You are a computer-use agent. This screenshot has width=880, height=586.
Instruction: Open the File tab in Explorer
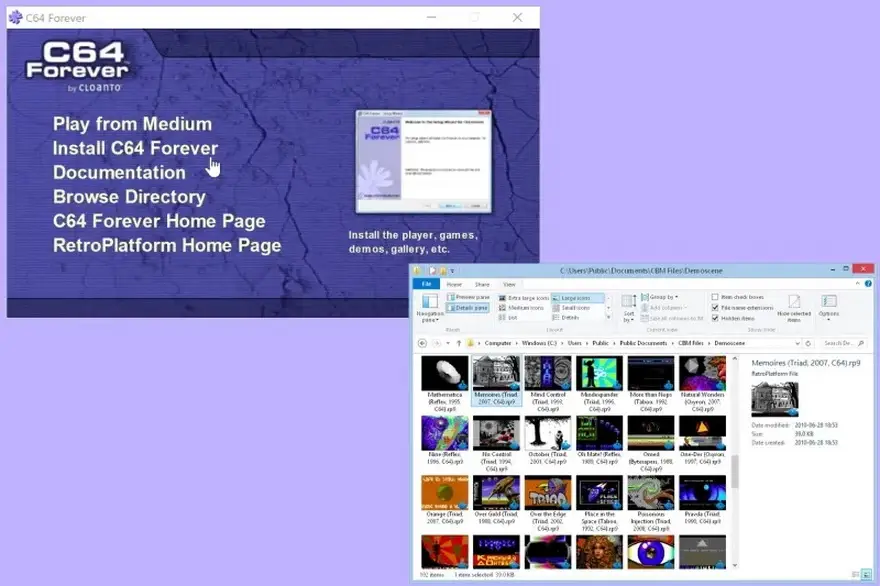click(427, 284)
